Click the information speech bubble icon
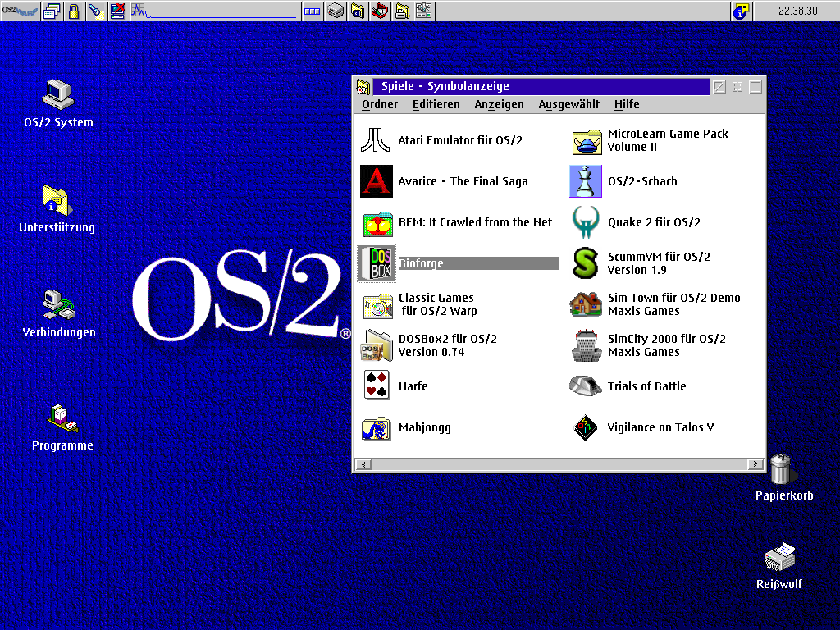840x630 pixels. pyautogui.click(x=742, y=11)
